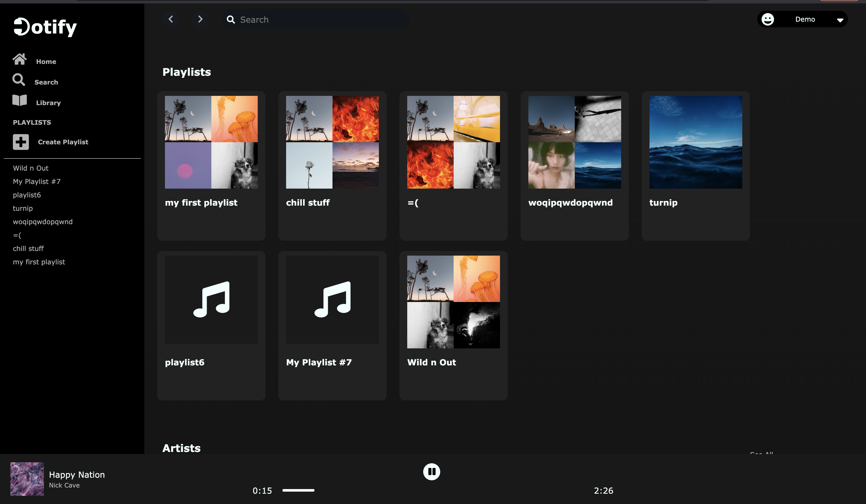Go forward with the right arrow

pyautogui.click(x=200, y=19)
